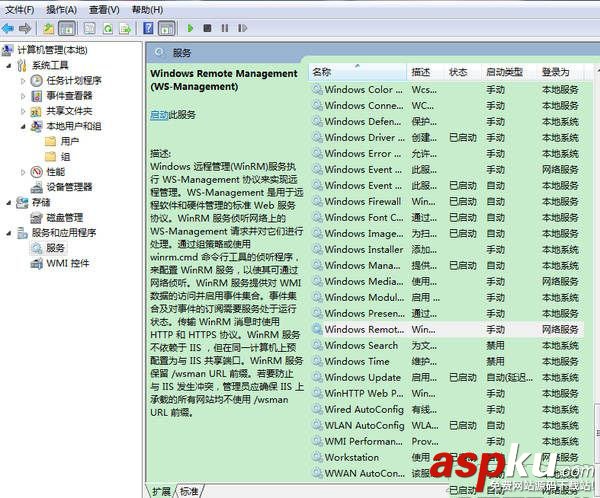Collapse the 存储 tree node
Screen dimensions: 600x498
click(8, 202)
